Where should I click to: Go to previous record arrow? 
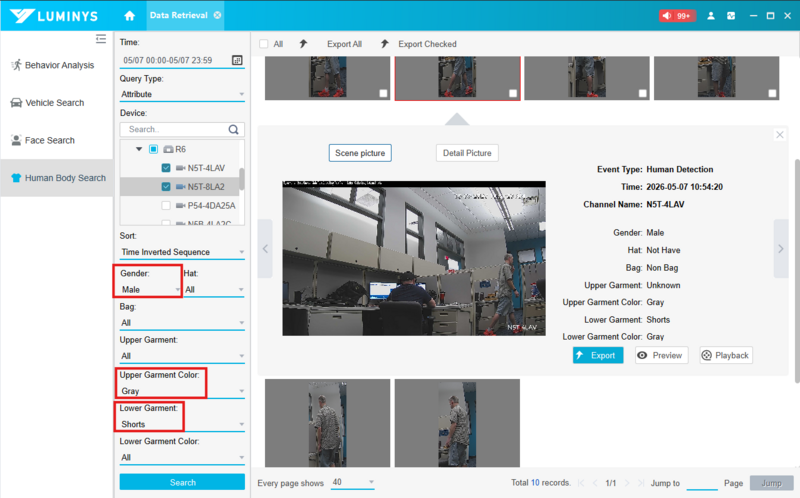(265, 248)
